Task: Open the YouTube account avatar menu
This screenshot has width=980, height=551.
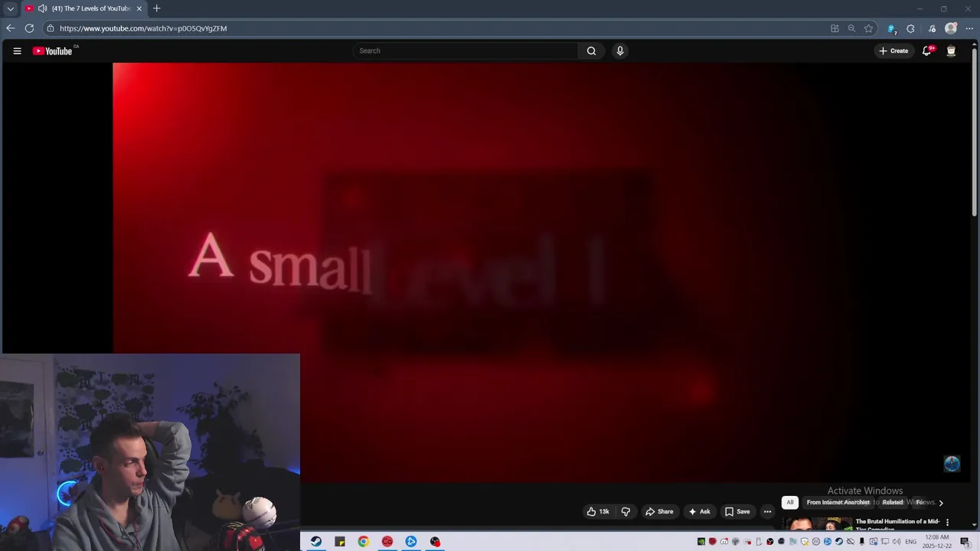Action: coord(951,51)
